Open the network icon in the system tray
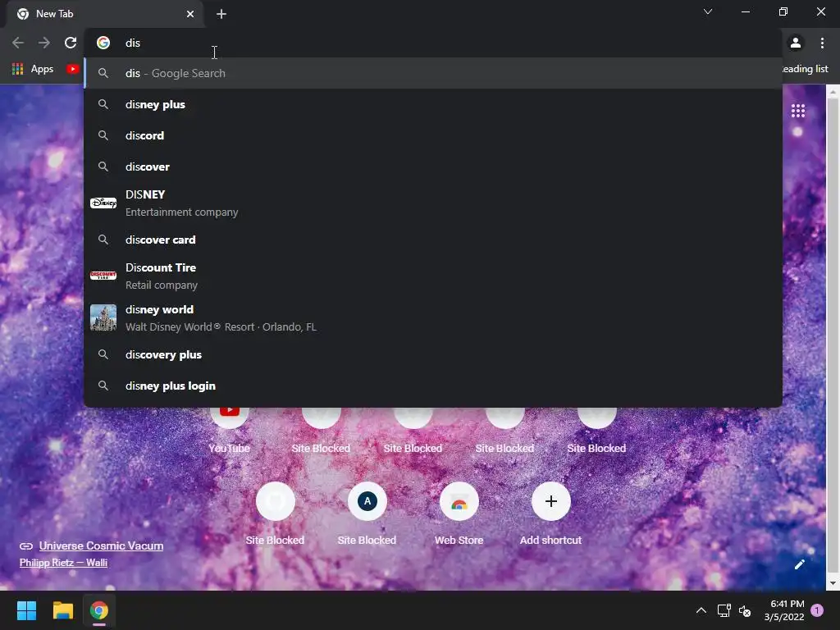Viewport: 840px width, 630px height. 724,610
